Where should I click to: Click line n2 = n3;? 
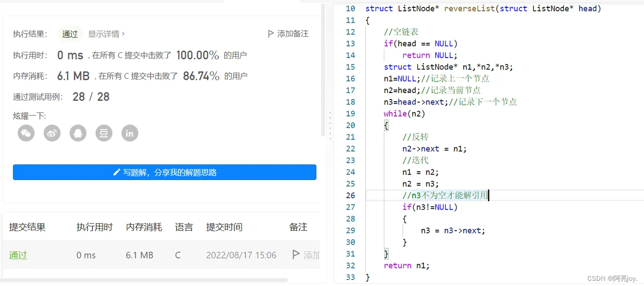[x=421, y=184]
